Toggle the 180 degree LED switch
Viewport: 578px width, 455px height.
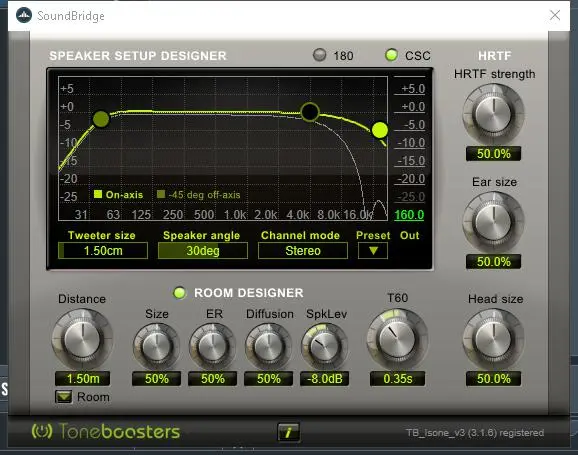coord(320,55)
